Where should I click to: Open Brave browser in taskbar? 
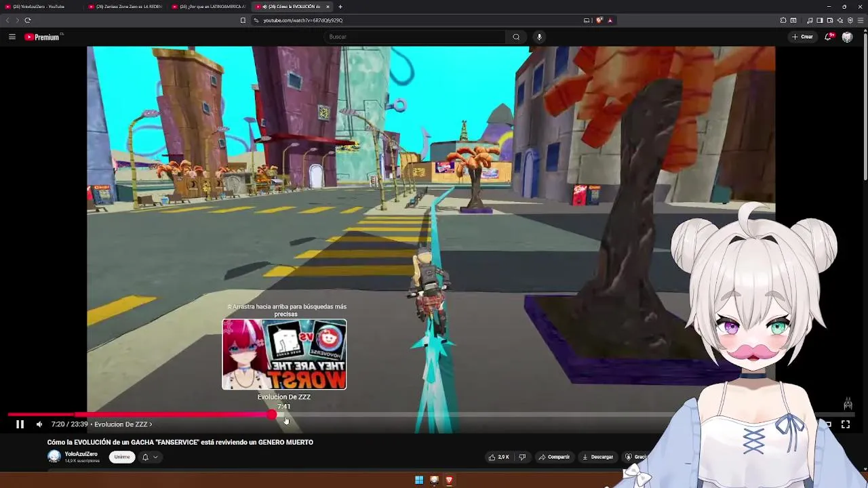point(448,481)
